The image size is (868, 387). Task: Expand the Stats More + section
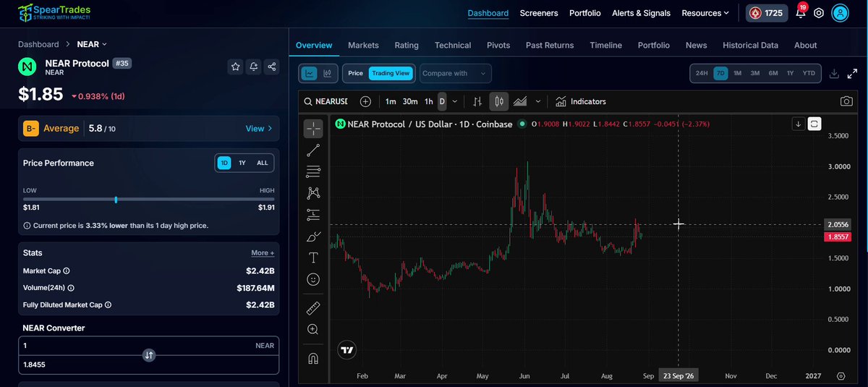pos(263,253)
